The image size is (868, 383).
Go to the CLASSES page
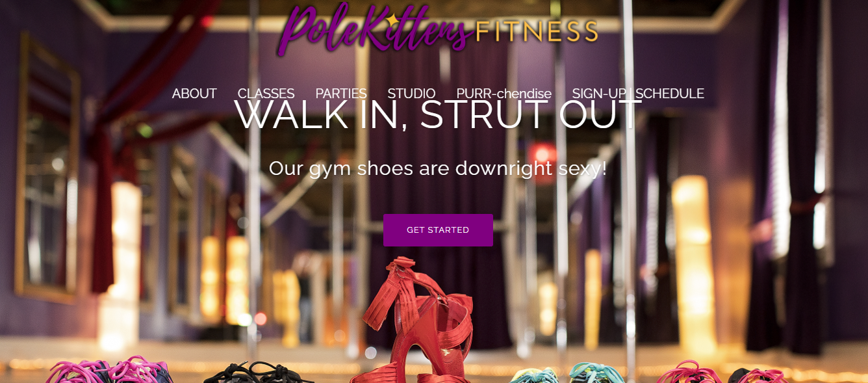point(266,94)
